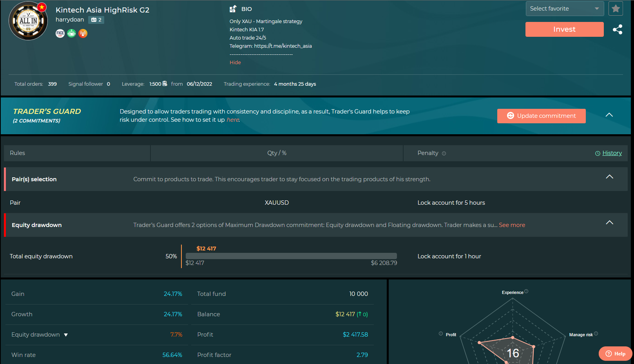Viewport: 634px width, 364px height.
Task: Add trader to favorites with star icon
Action: tap(616, 9)
